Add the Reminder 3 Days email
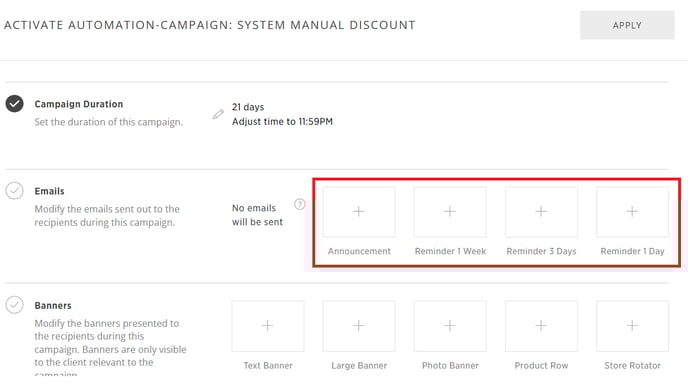 coord(541,212)
